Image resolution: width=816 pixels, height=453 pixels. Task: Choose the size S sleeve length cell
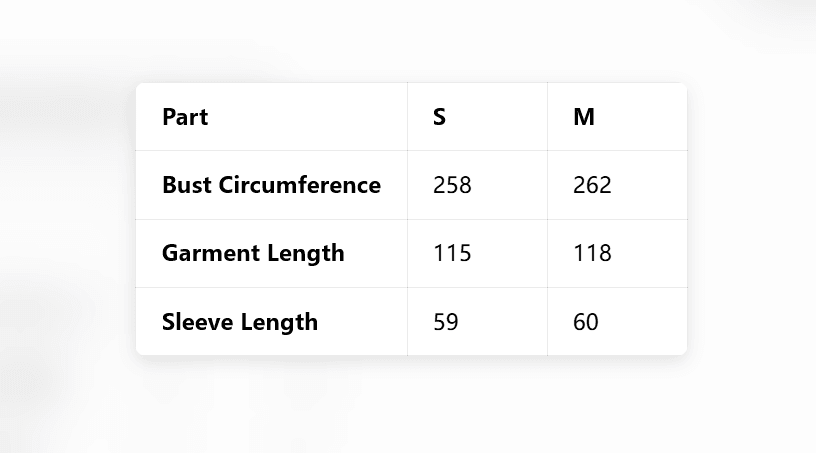(477, 322)
